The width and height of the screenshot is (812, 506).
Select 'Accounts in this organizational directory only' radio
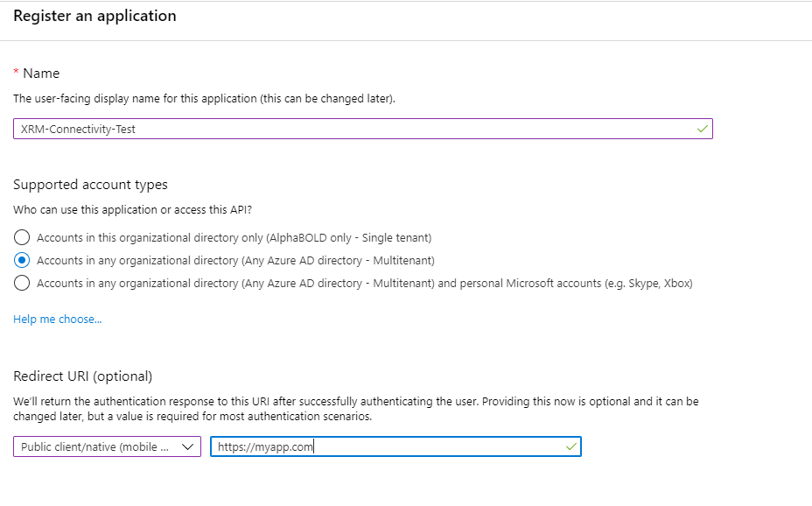coord(22,238)
